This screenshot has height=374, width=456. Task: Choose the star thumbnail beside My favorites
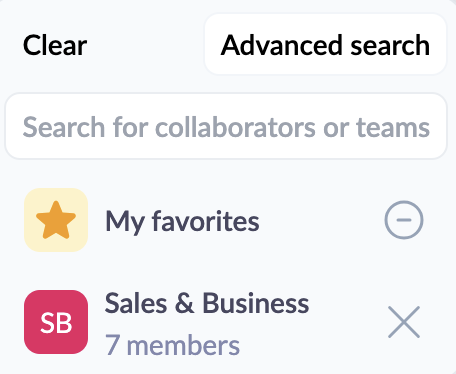pos(56,220)
